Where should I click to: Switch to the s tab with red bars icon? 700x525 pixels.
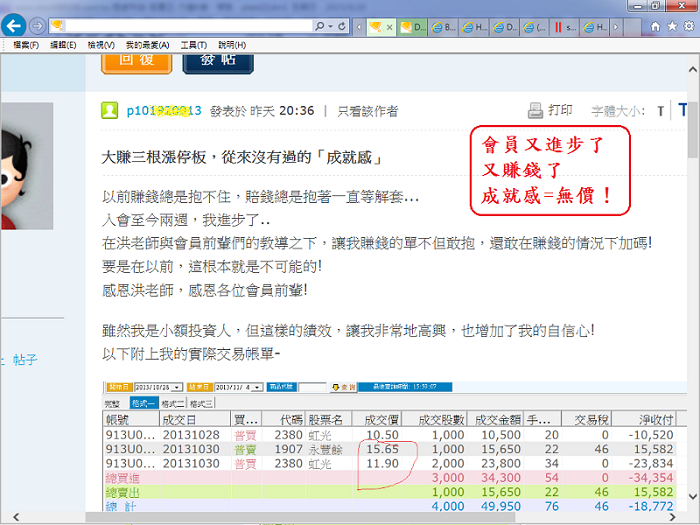[x=565, y=27]
